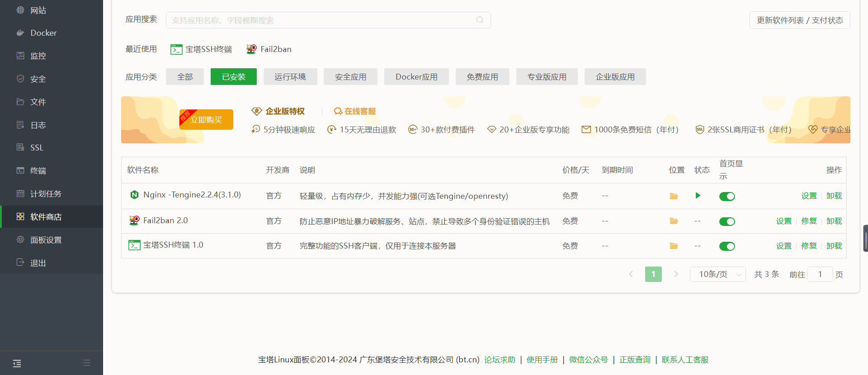The image size is (868, 375).
Task: Click the 宝塔SSH终端 logo icon in table
Action: click(x=134, y=245)
